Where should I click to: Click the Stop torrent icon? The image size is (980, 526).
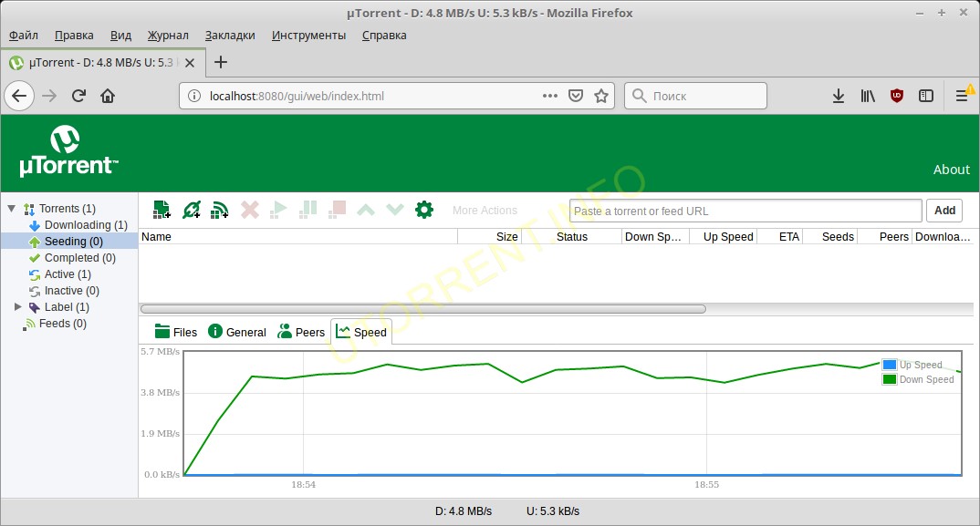[x=338, y=210]
